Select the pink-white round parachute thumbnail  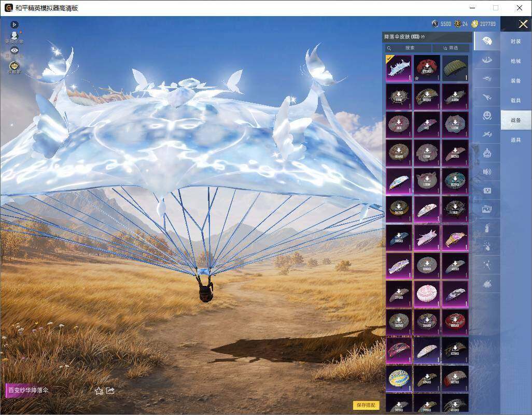tap(427, 294)
